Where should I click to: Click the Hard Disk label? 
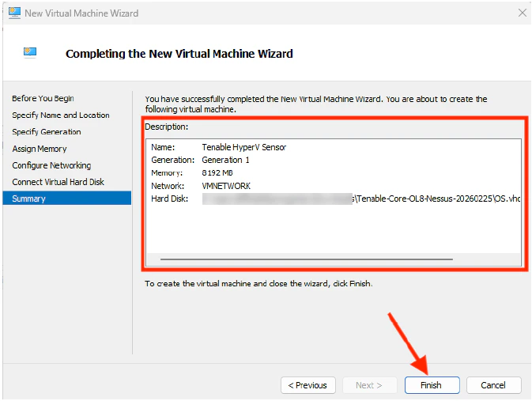170,199
